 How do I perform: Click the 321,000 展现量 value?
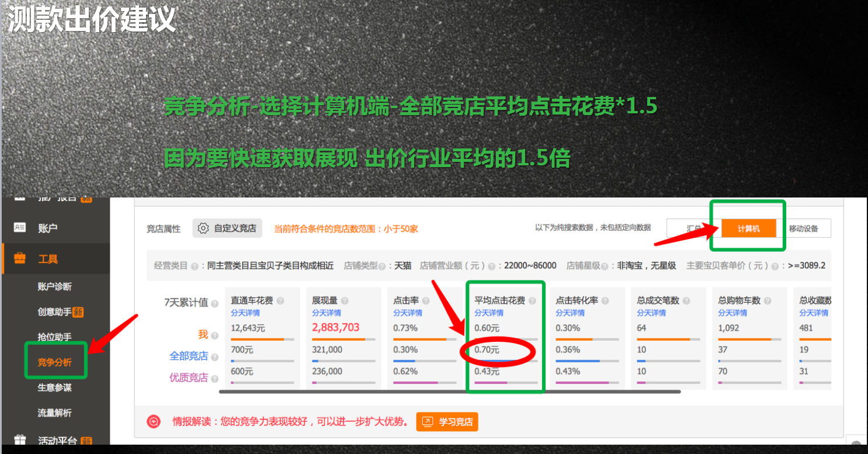coord(327,349)
